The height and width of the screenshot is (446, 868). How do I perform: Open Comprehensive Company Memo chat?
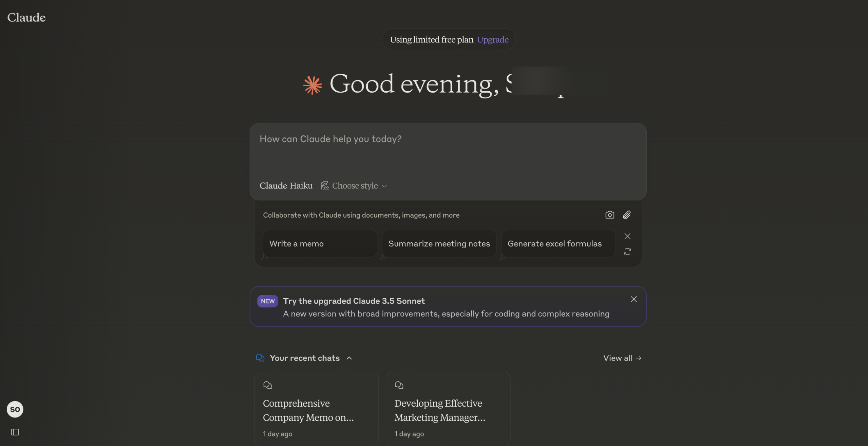coord(316,410)
